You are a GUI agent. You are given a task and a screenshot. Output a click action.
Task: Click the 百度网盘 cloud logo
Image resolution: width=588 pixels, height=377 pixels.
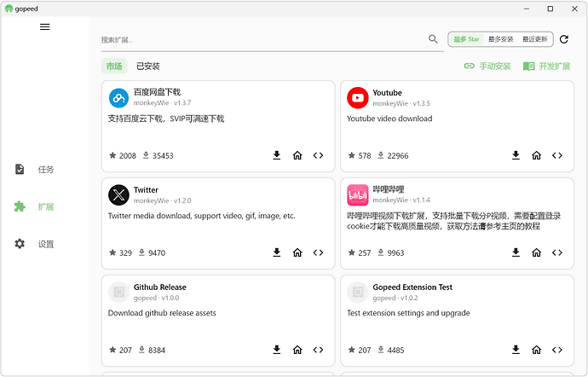tap(118, 98)
